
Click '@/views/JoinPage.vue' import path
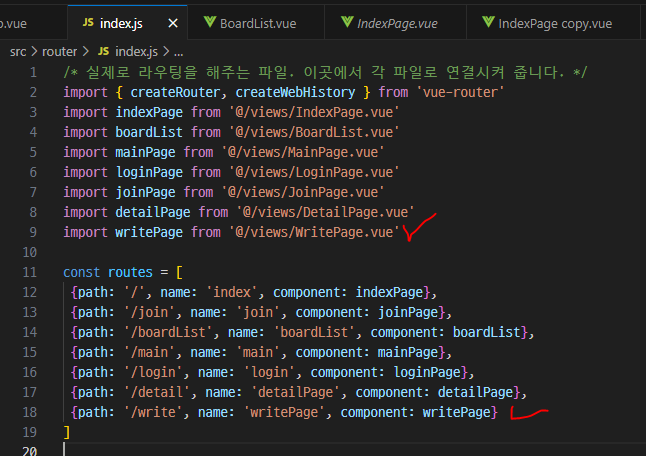coord(303,192)
